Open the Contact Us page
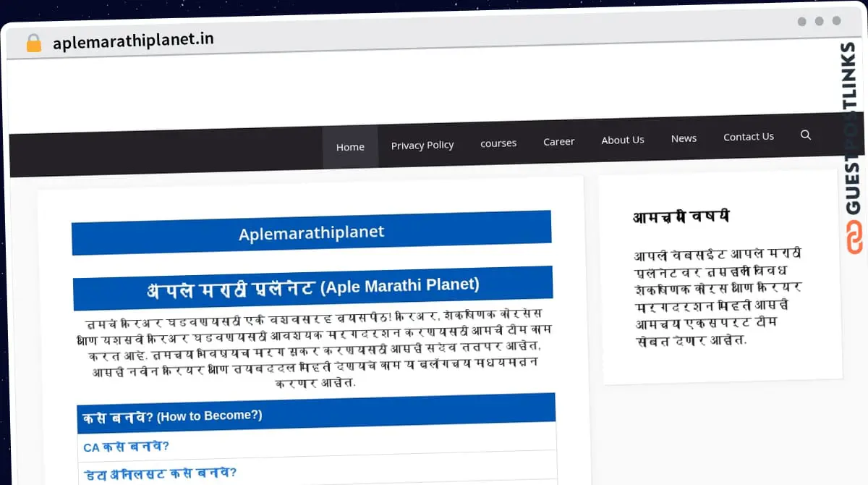This screenshot has height=485, width=868. tap(749, 136)
